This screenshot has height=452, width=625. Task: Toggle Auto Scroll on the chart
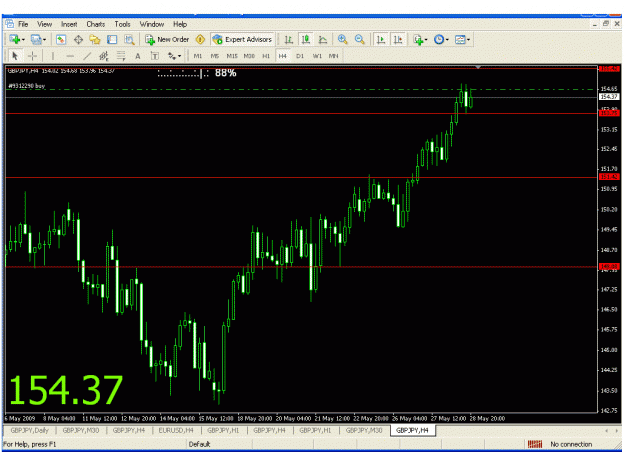[x=381, y=39]
